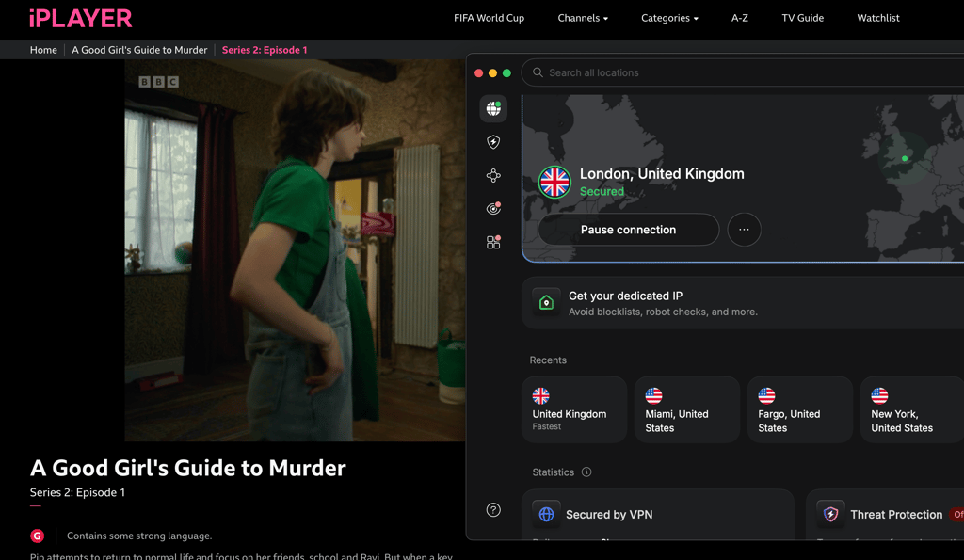Click the Search all locations field
Screen dimensions: 964x560
[x=743, y=72]
